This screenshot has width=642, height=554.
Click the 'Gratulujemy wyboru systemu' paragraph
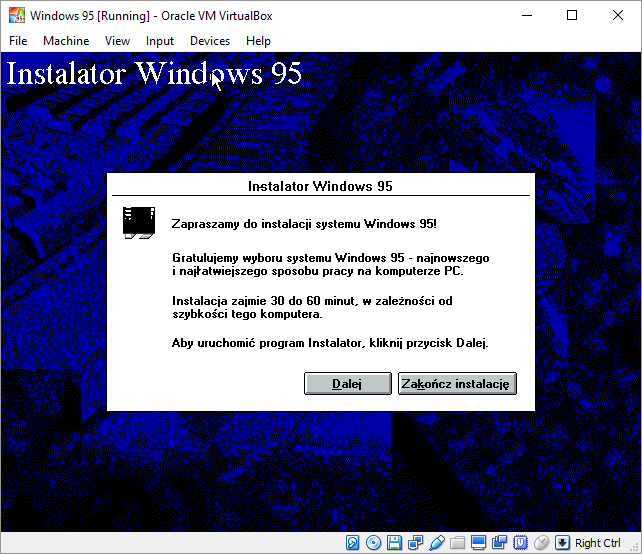(x=331, y=265)
